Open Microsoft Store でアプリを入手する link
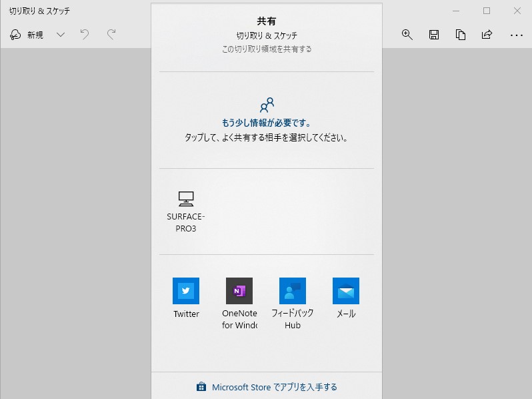 pos(267,387)
